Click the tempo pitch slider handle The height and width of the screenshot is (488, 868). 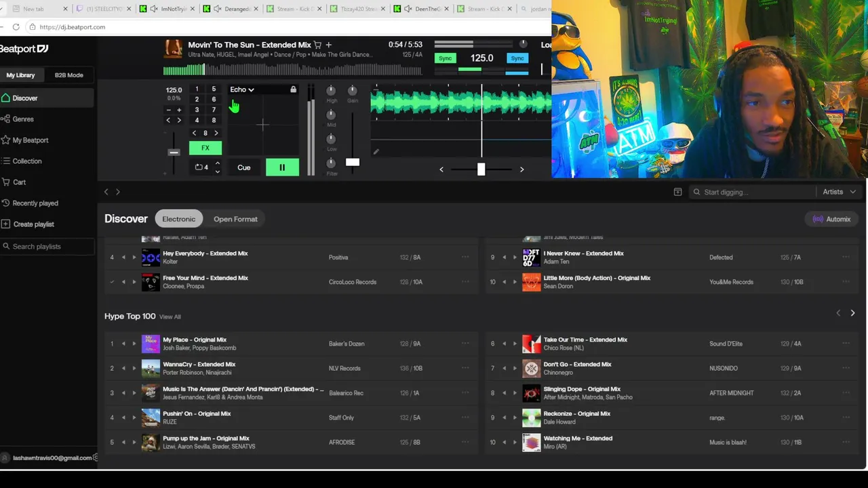point(174,152)
